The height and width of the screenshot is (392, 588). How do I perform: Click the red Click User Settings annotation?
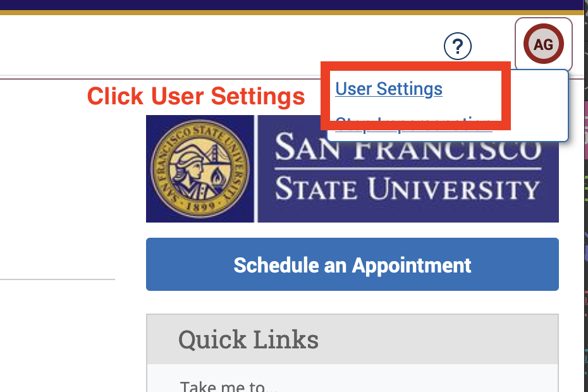pos(196,96)
